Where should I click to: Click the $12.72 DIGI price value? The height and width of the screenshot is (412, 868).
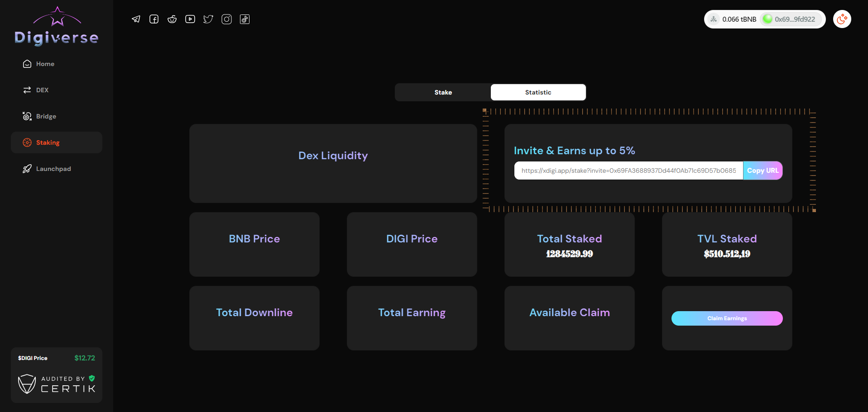pyautogui.click(x=85, y=358)
